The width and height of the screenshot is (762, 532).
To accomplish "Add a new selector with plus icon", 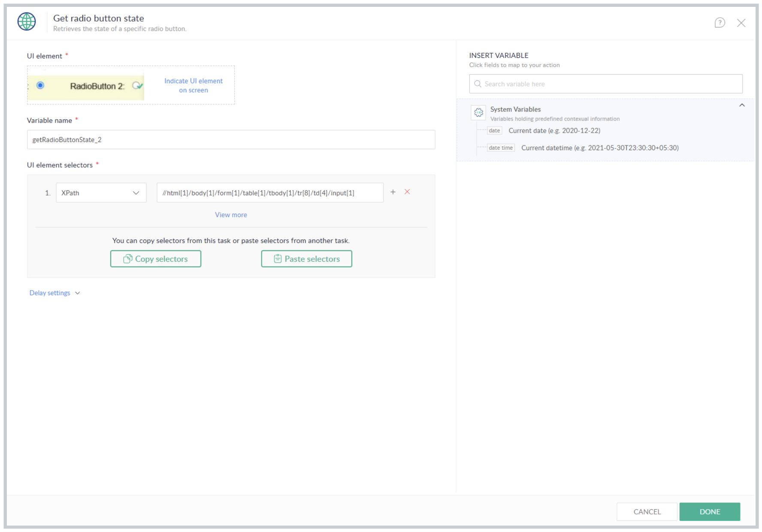I will click(393, 192).
